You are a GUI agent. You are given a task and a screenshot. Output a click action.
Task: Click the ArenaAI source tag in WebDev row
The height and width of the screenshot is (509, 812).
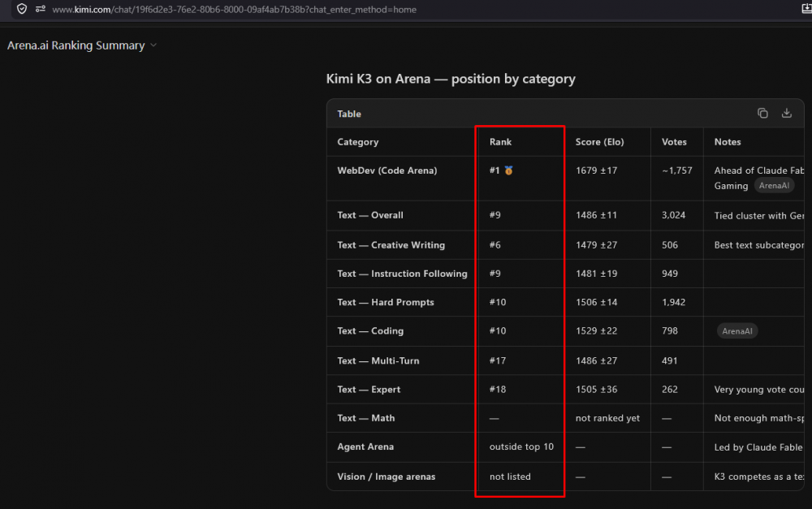point(774,185)
